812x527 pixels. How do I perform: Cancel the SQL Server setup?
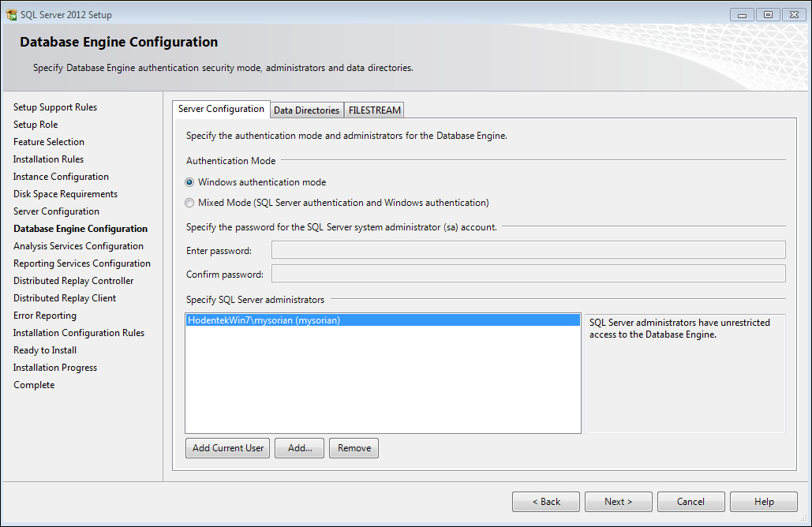point(690,502)
